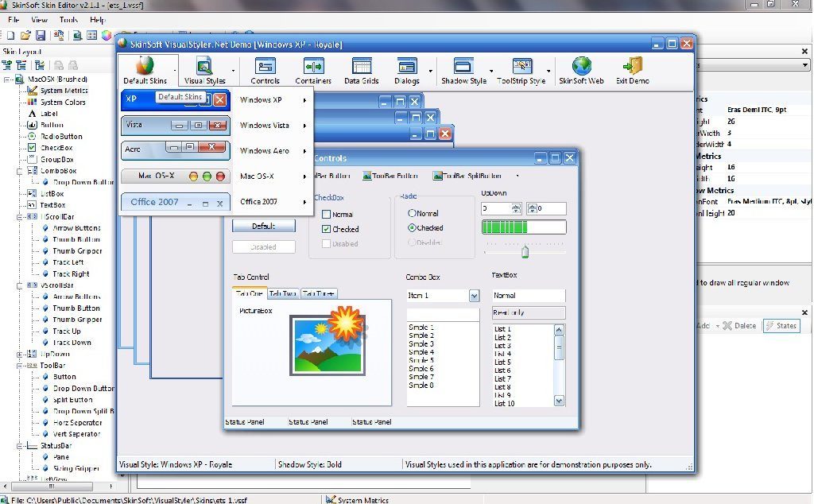This screenshot has height=504, width=814.
Task: Open the Mac OS-X submenu entry
Action: pos(273,176)
